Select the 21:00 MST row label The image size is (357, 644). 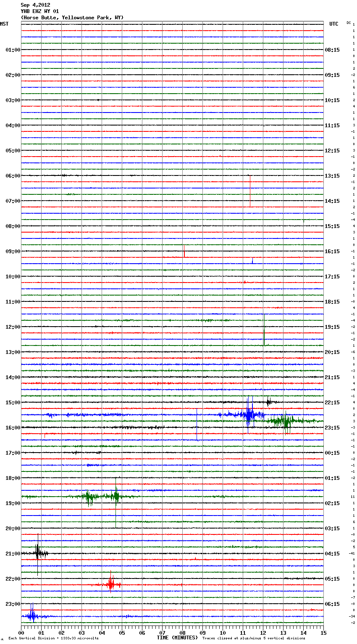pyautogui.click(x=13, y=554)
